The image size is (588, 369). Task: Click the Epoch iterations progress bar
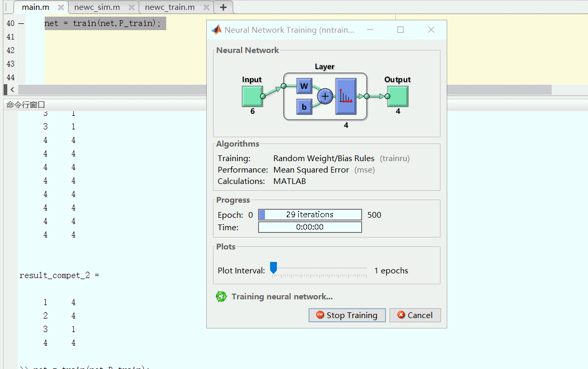(x=310, y=215)
